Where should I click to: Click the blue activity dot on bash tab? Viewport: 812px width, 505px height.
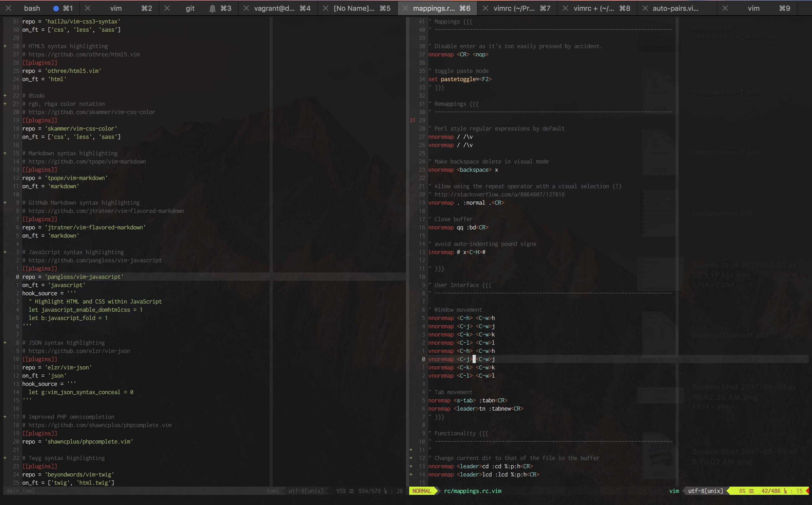point(56,8)
